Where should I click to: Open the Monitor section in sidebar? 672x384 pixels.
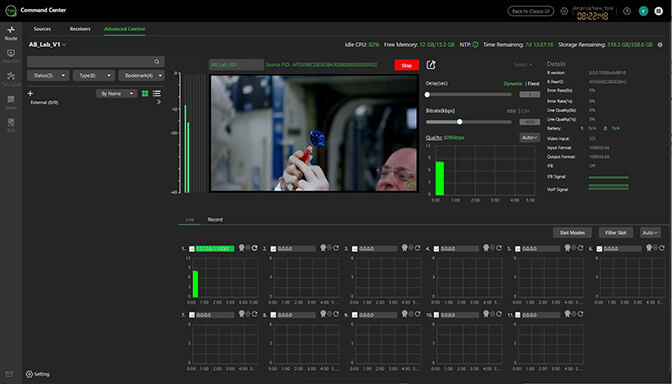click(x=11, y=56)
